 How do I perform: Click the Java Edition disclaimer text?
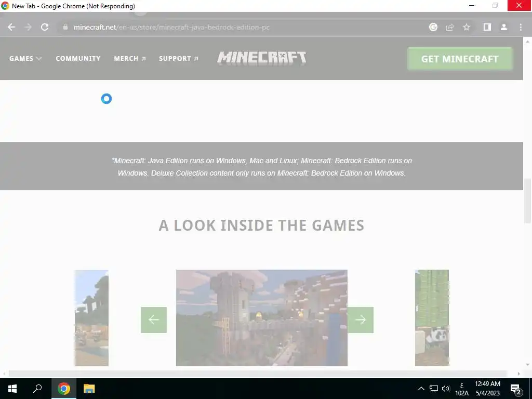pos(262,167)
